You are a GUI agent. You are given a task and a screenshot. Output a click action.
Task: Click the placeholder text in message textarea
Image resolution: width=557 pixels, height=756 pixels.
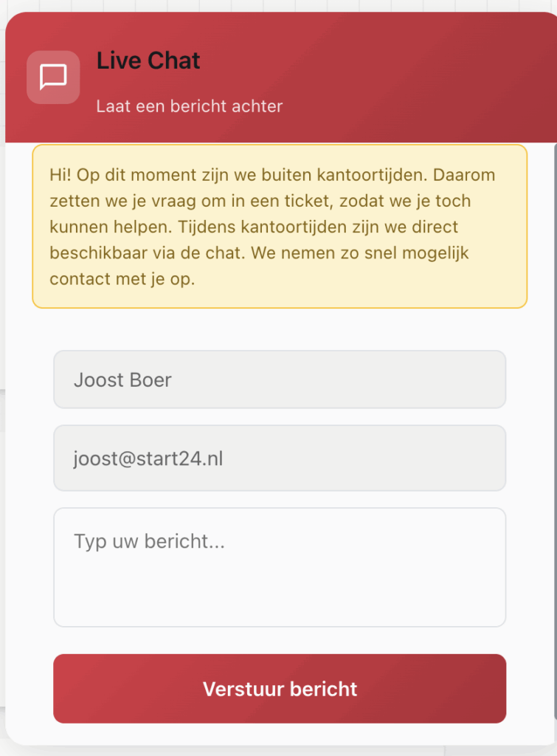(149, 542)
